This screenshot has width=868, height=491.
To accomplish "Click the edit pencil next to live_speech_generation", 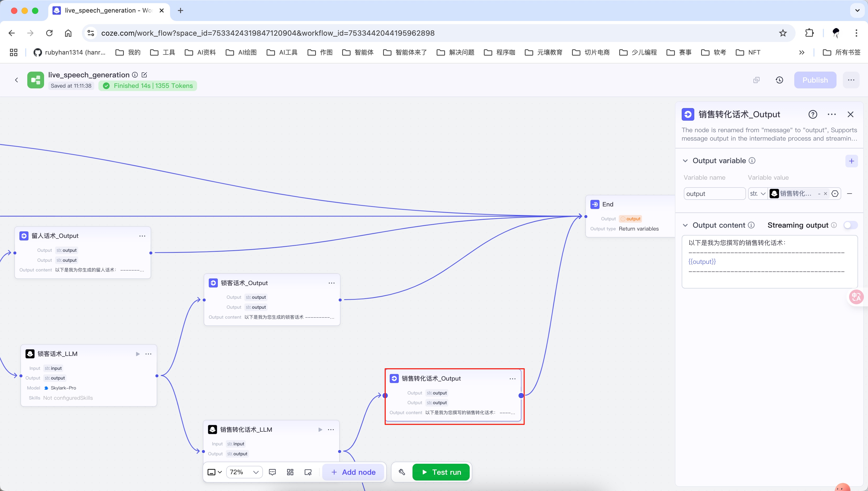I will click(x=144, y=75).
